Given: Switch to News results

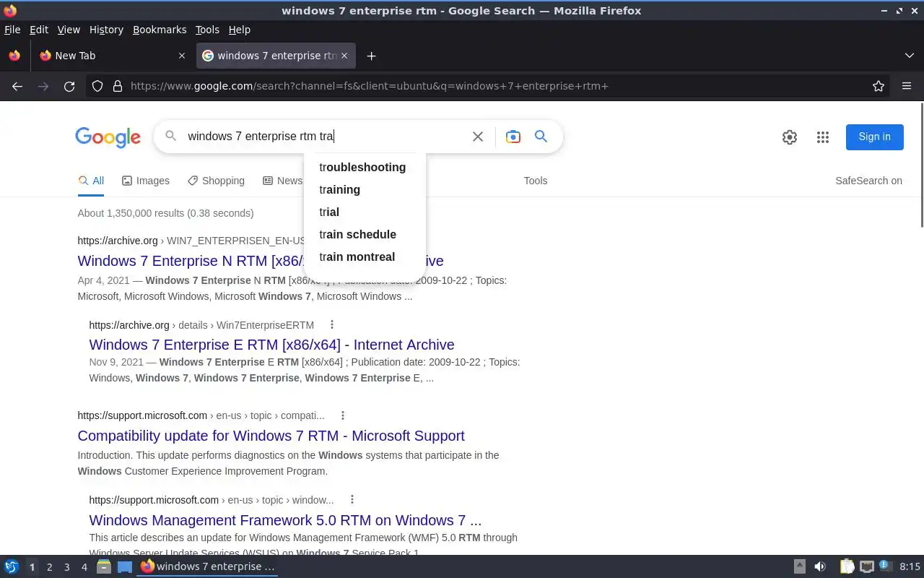Looking at the screenshot, I should (282, 181).
